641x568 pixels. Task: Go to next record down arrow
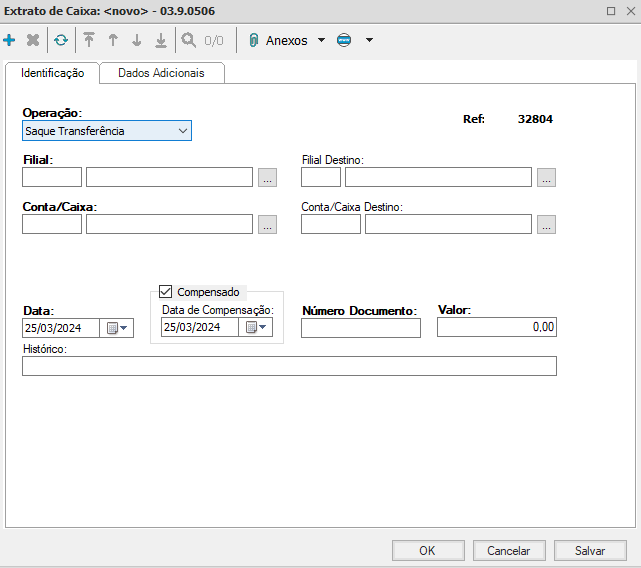coord(137,41)
